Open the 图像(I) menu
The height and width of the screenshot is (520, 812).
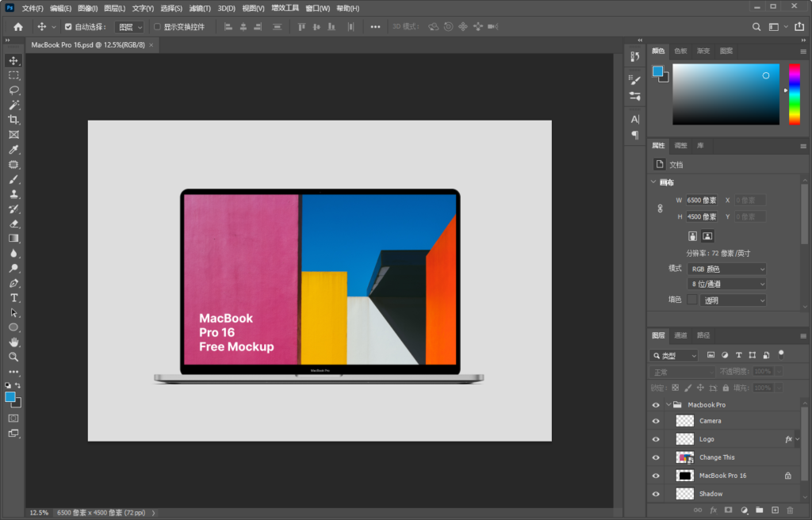[87, 8]
